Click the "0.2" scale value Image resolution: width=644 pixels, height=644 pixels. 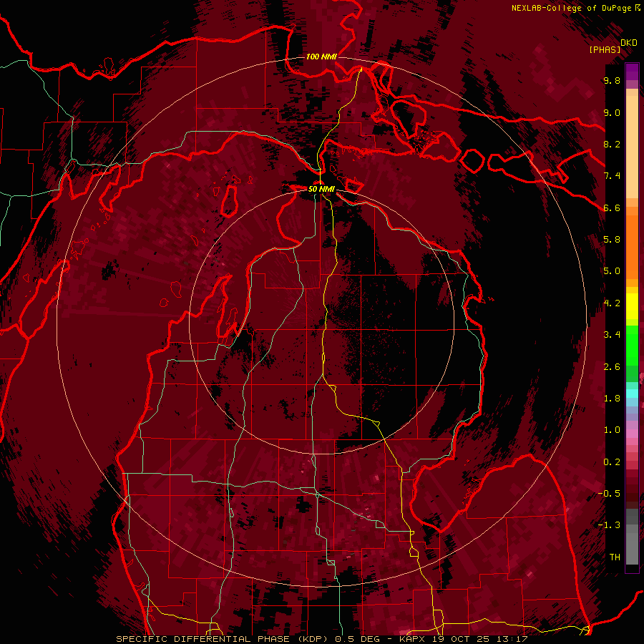(612, 462)
